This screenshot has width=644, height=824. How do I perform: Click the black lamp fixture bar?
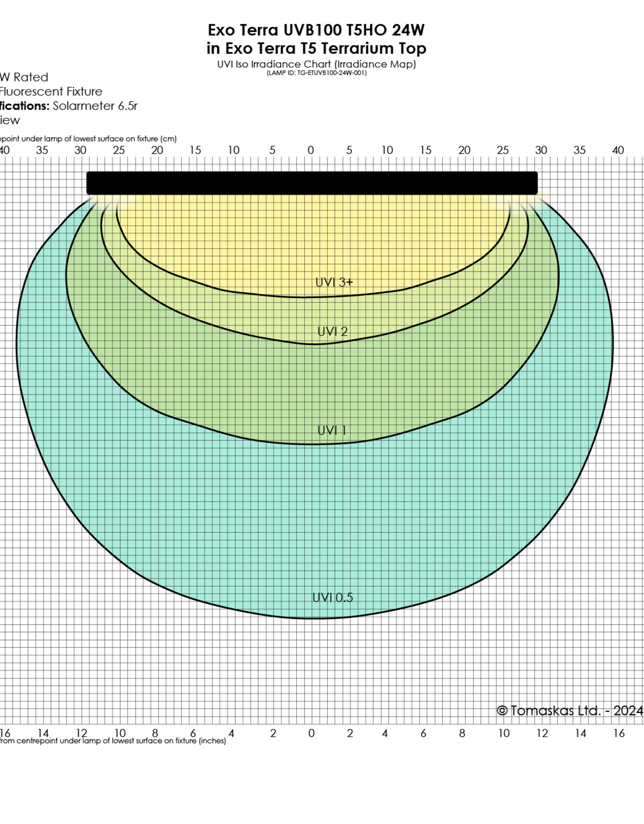312,183
